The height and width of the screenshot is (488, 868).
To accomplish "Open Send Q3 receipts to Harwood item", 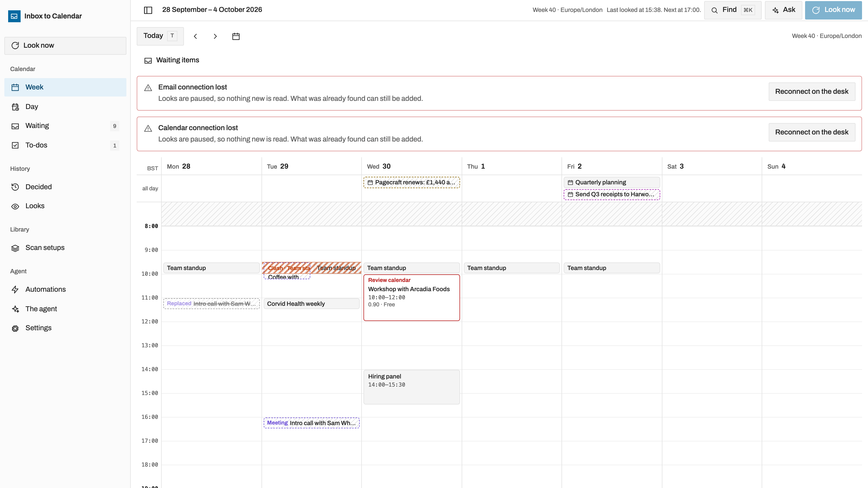I will click(612, 195).
